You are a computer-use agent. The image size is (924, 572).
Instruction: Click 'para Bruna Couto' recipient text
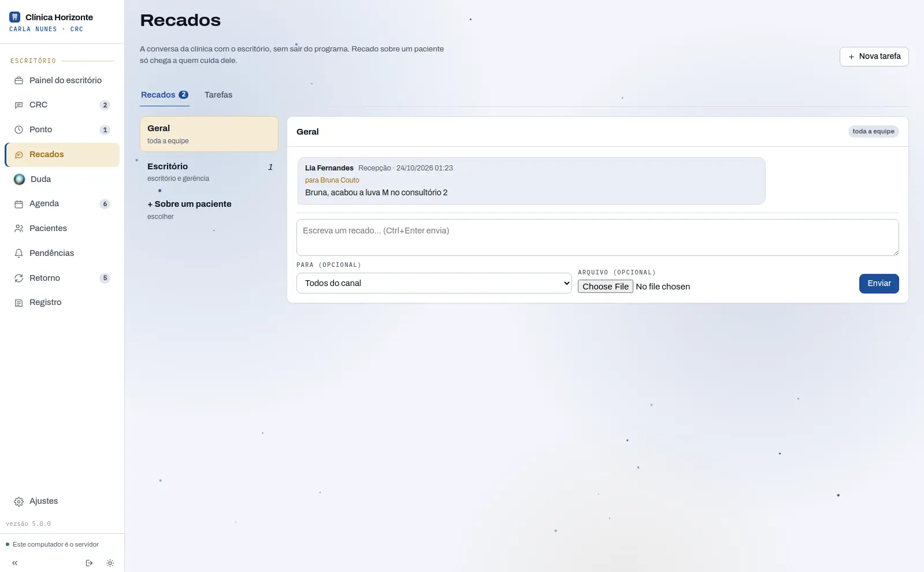point(332,180)
